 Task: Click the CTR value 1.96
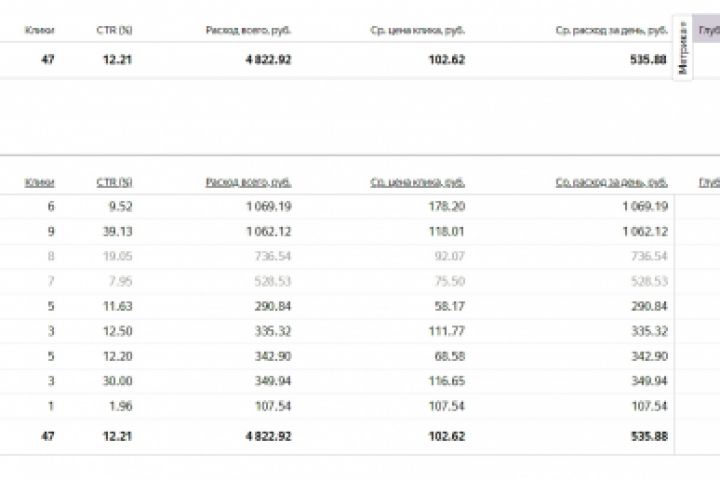click(120, 406)
